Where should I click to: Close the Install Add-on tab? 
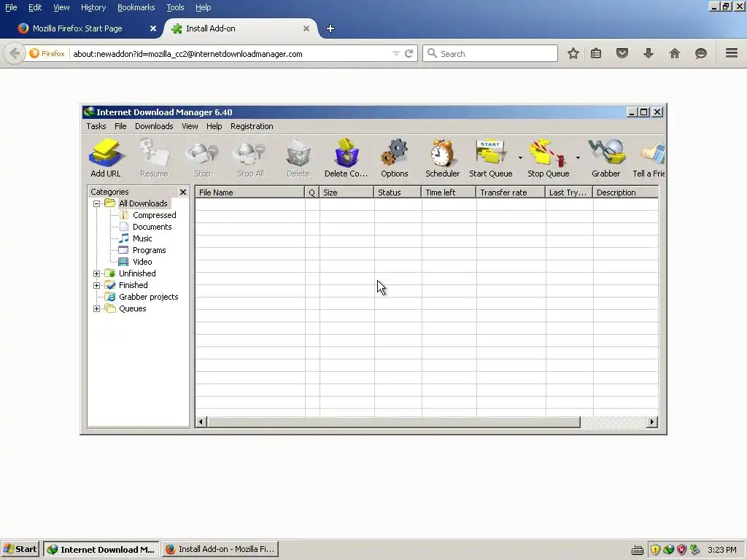pos(306,28)
